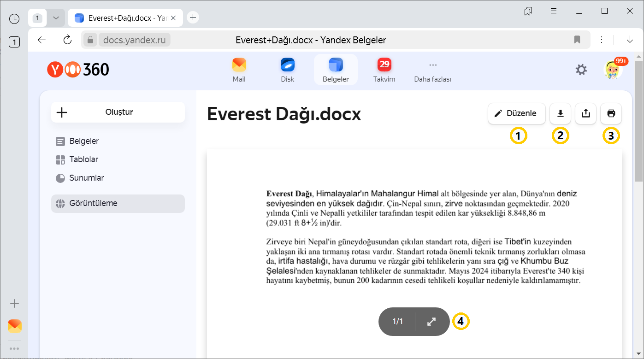Bookmark this page in address bar

(577, 40)
